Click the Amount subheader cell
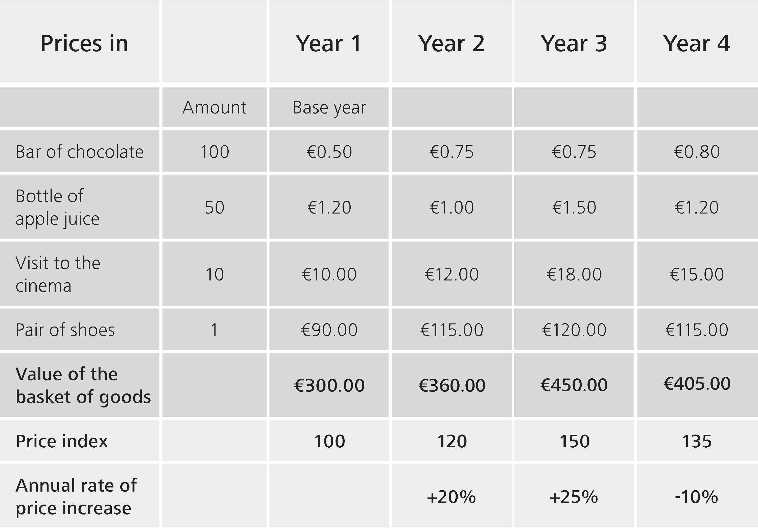This screenshot has width=758, height=532. (214, 107)
